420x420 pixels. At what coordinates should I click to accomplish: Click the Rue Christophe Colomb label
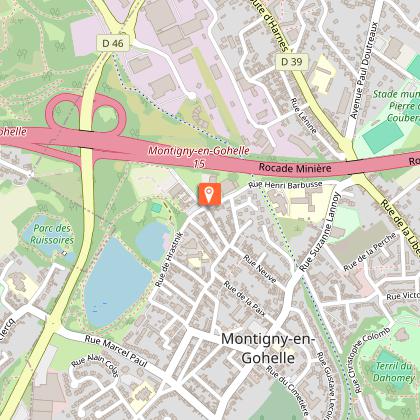click(x=370, y=360)
